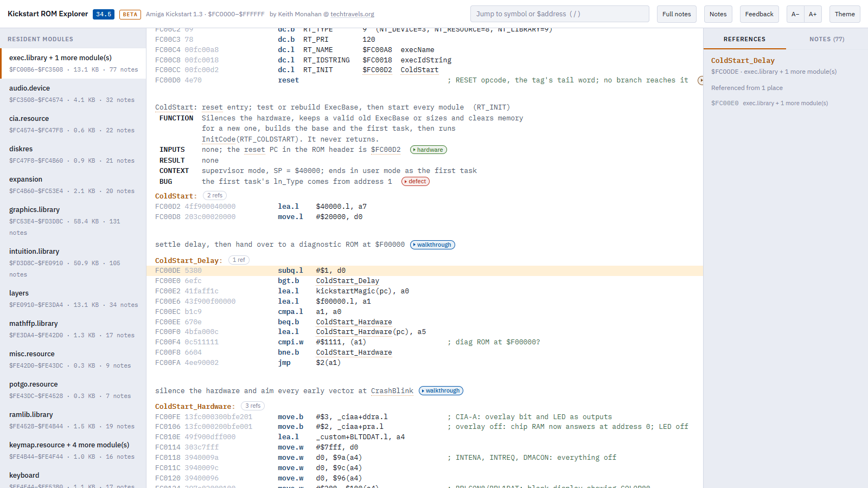Decrease font size with the A− button
This screenshot has height=488, width=868.
click(x=795, y=14)
